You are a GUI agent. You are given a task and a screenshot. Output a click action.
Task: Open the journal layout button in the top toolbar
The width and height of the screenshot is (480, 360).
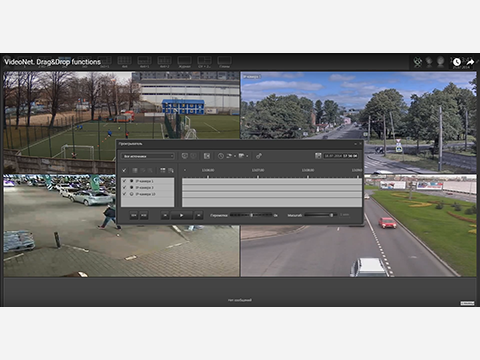[184, 61]
